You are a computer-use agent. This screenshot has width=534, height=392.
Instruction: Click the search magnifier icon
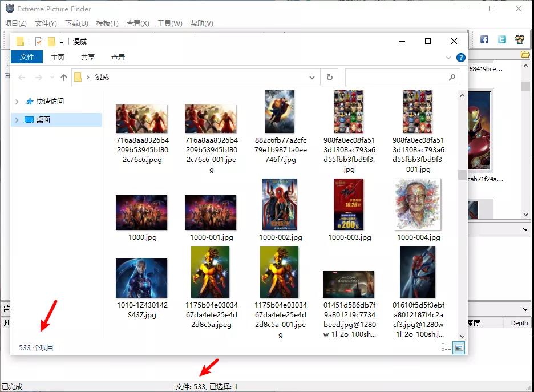452,77
